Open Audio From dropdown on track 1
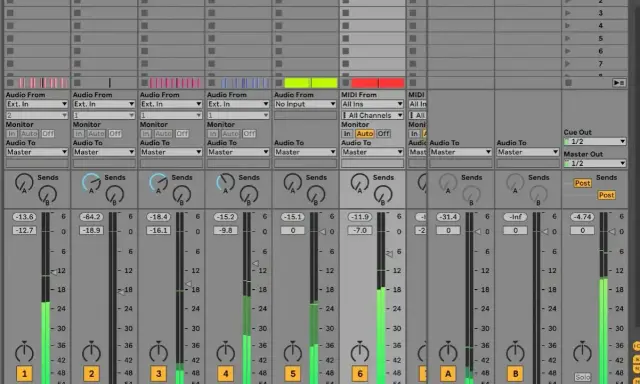This screenshot has width=640, height=384. (36, 104)
